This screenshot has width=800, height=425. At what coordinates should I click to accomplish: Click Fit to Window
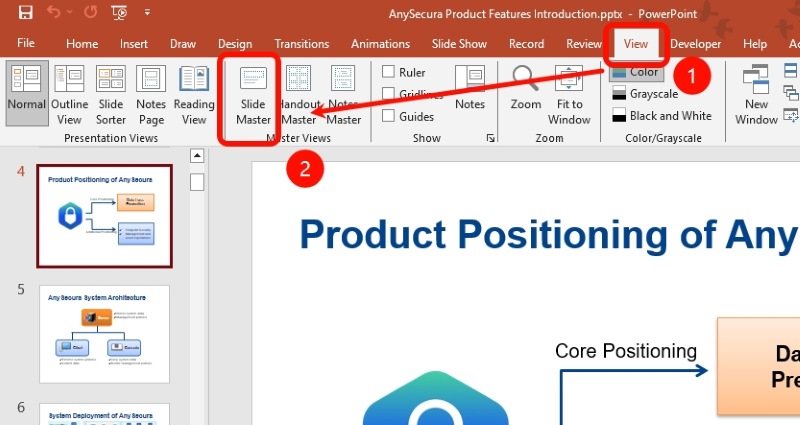point(569,95)
